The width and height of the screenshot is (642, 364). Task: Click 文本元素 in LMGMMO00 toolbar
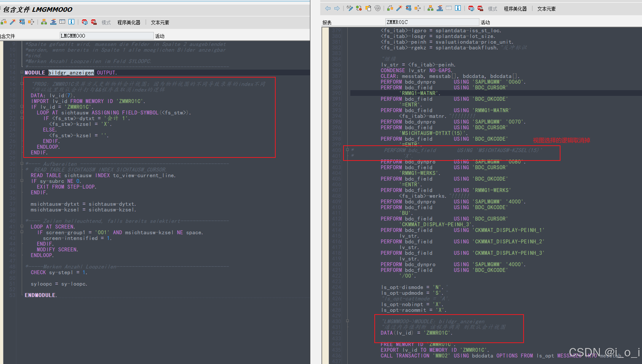pyautogui.click(x=160, y=22)
